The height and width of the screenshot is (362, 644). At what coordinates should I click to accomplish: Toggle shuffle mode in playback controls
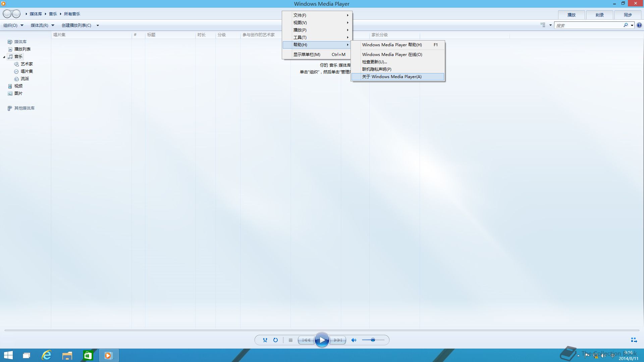(265, 340)
